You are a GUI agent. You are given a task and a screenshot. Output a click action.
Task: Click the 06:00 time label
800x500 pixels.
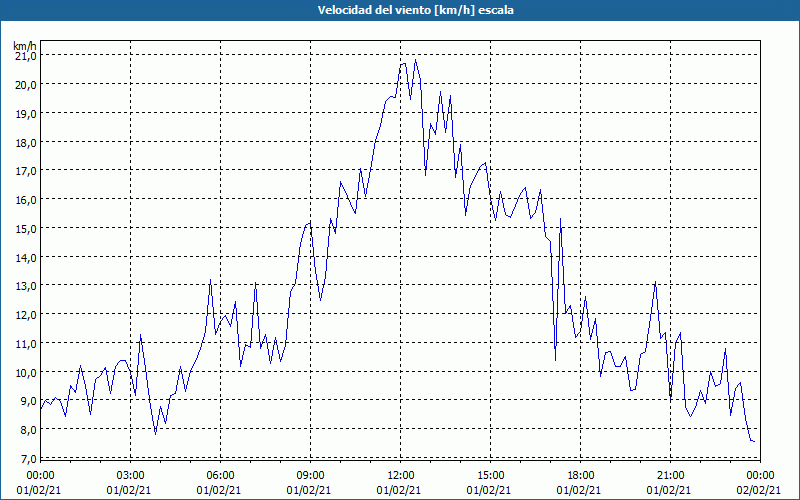(x=220, y=476)
